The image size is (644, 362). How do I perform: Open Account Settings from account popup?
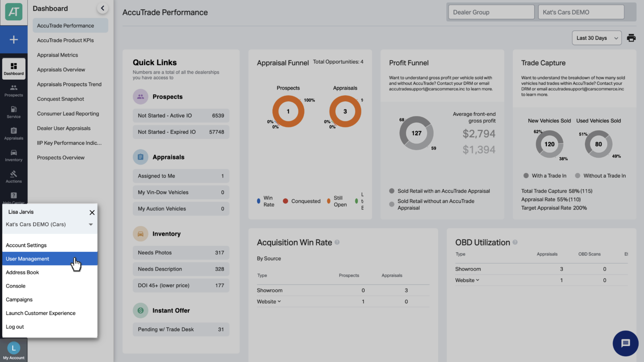click(x=50, y=245)
